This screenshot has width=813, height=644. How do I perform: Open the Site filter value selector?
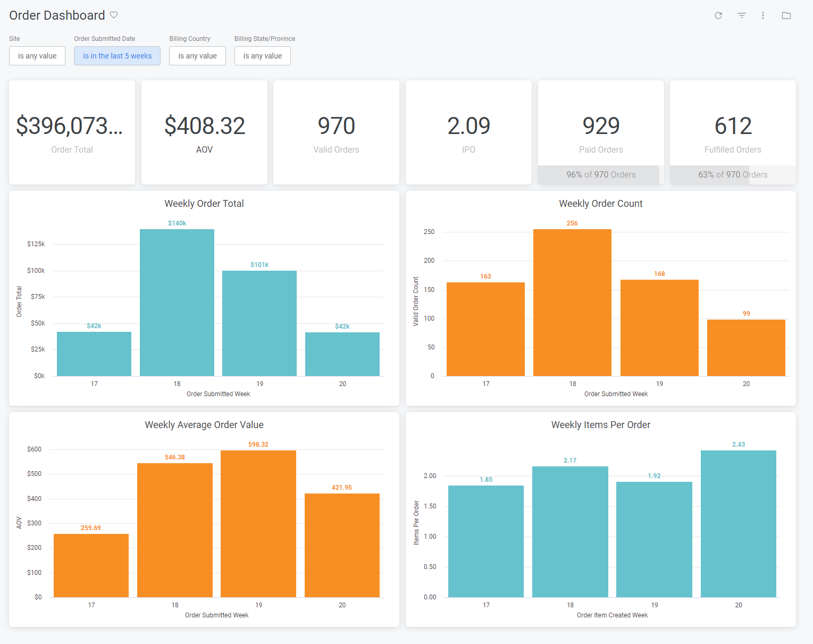37,55
